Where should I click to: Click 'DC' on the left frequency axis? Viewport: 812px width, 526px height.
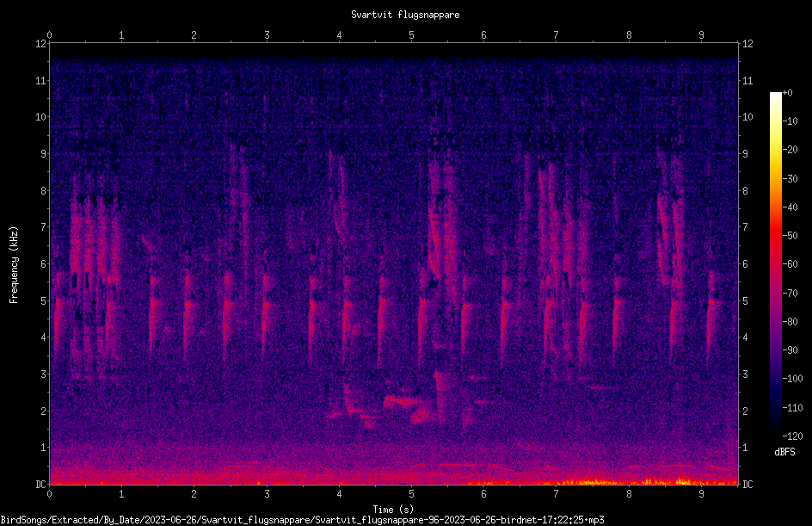click(40, 485)
